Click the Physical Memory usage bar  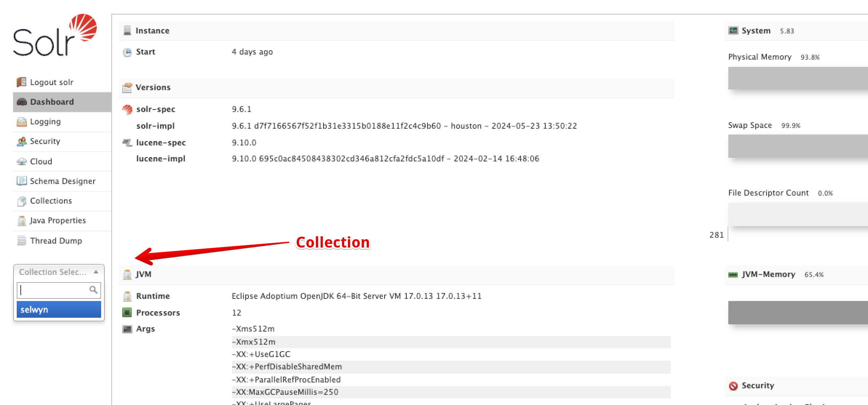point(798,78)
